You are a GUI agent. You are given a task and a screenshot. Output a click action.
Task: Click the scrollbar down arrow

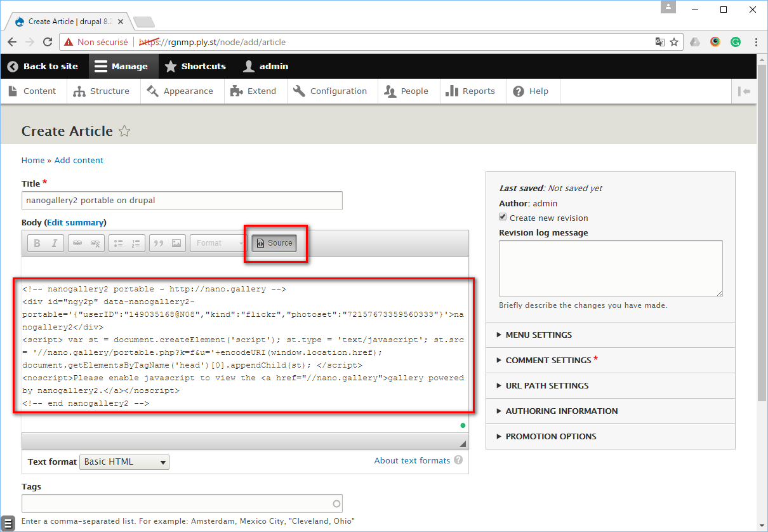(762, 526)
